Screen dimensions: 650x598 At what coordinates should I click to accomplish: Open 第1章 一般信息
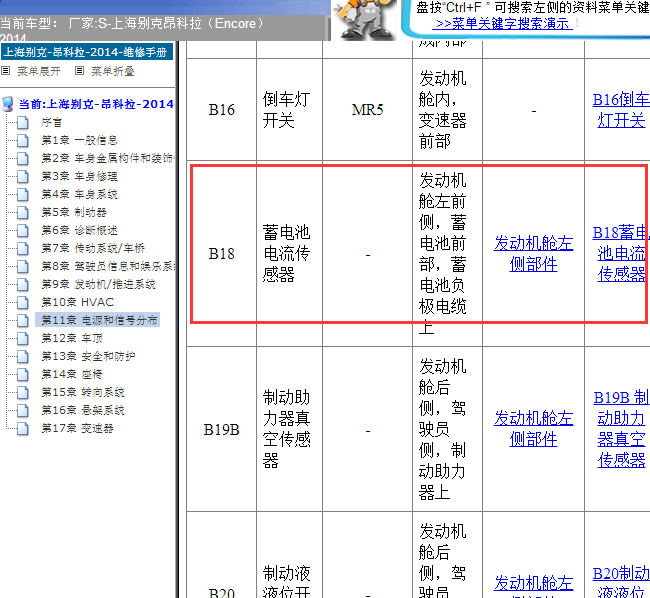point(79,140)
